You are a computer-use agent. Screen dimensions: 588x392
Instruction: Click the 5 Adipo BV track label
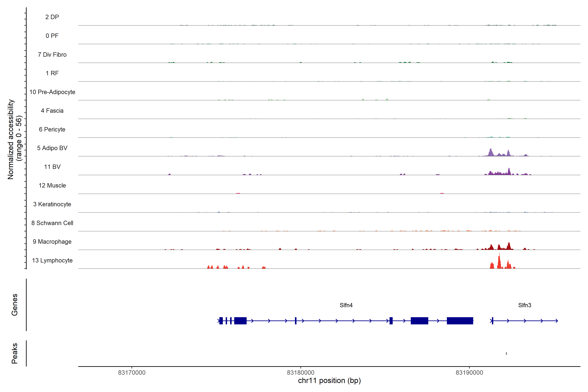(52, 148)
